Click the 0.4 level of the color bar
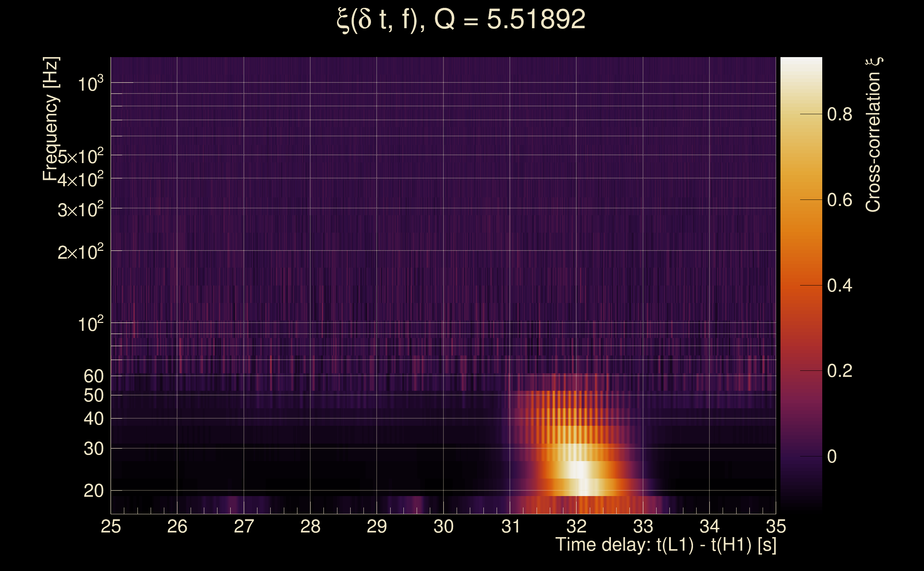 tap(839, 285)
